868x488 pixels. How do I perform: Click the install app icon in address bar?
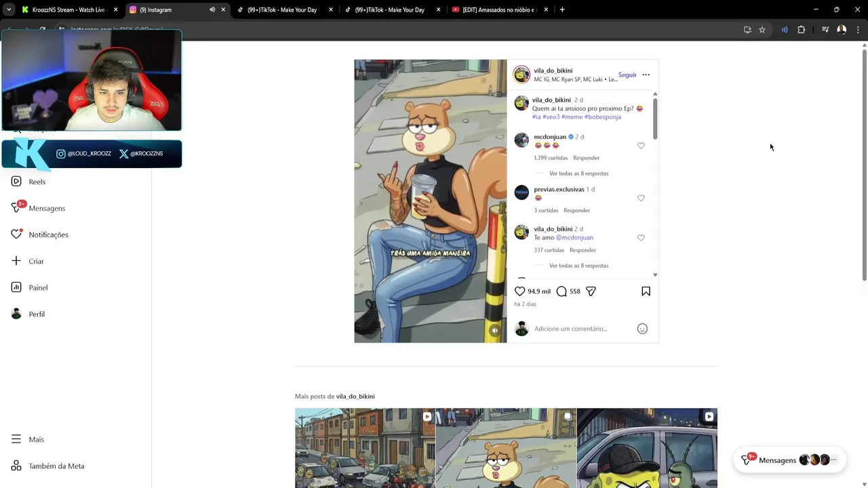point(747,30)
